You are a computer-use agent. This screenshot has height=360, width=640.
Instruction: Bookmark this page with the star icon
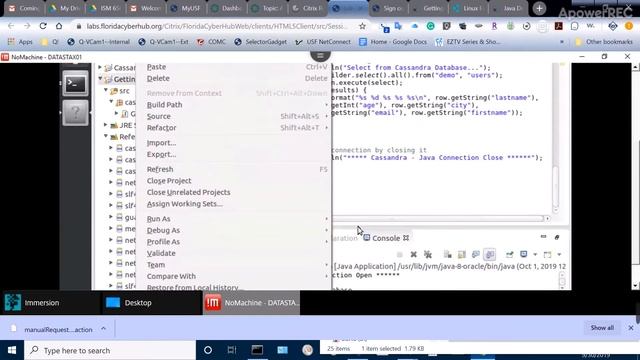[x=362, y=26]
